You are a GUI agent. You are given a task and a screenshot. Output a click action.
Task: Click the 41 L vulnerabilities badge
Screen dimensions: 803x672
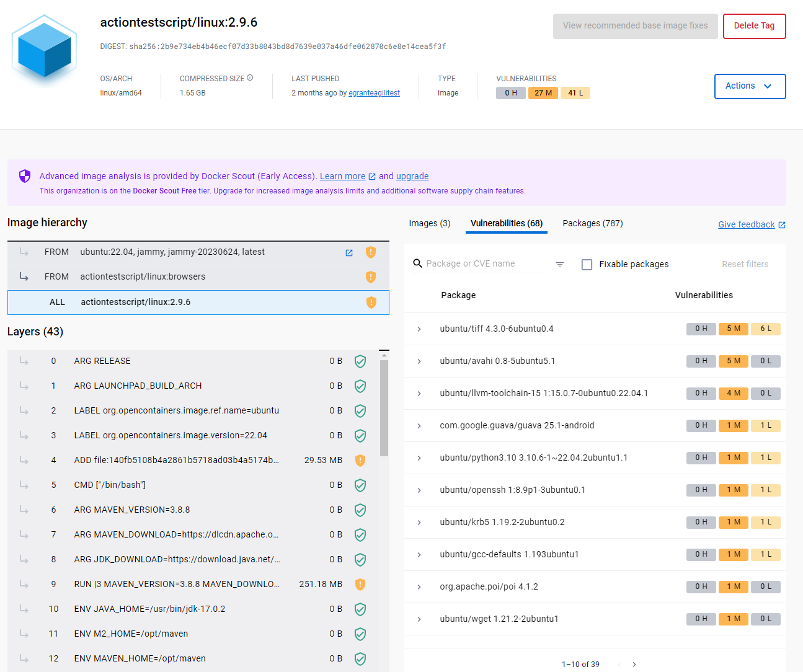pyautogui.click(x=575, y=93)
